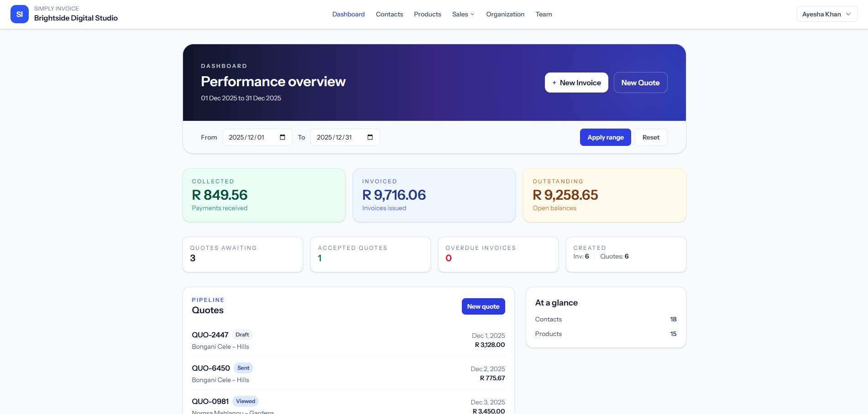Click the contacts count 18

click(x=673, y=319)
